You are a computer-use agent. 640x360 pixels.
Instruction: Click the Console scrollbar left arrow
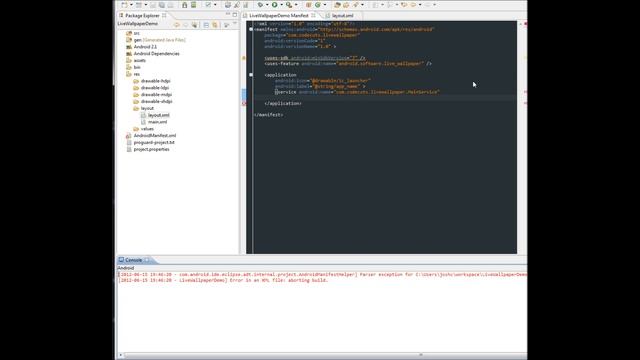click(x=120, y=355)
